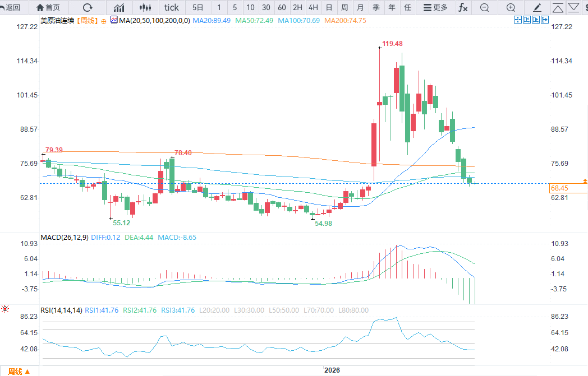Toggle the red sun icon beside RSI

pos(5,309)
